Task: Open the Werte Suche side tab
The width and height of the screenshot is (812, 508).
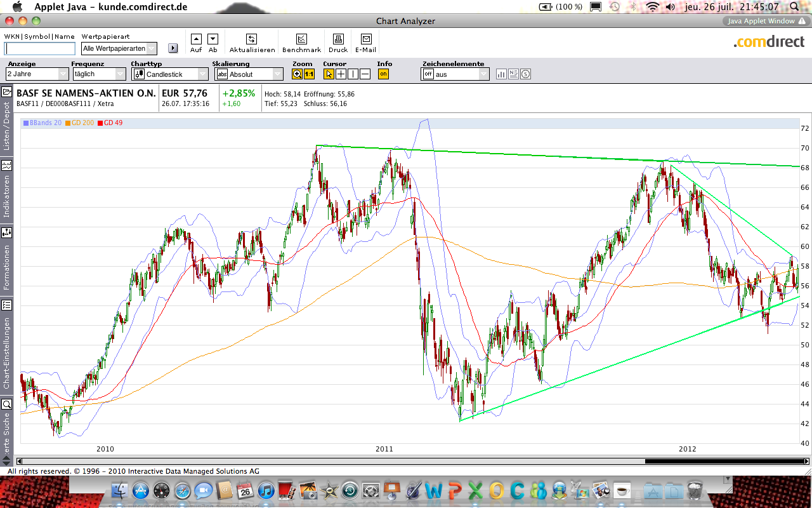Action: click(x=7, y=427)
